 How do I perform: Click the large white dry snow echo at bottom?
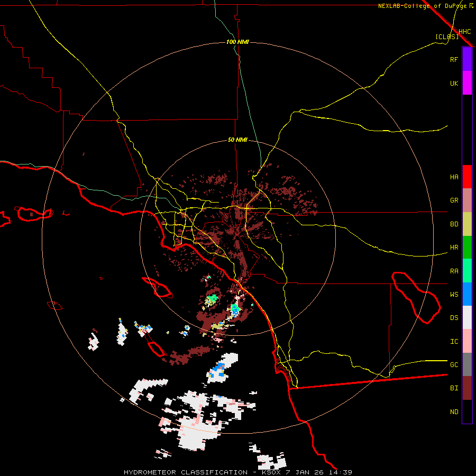(x=196, y=433)
